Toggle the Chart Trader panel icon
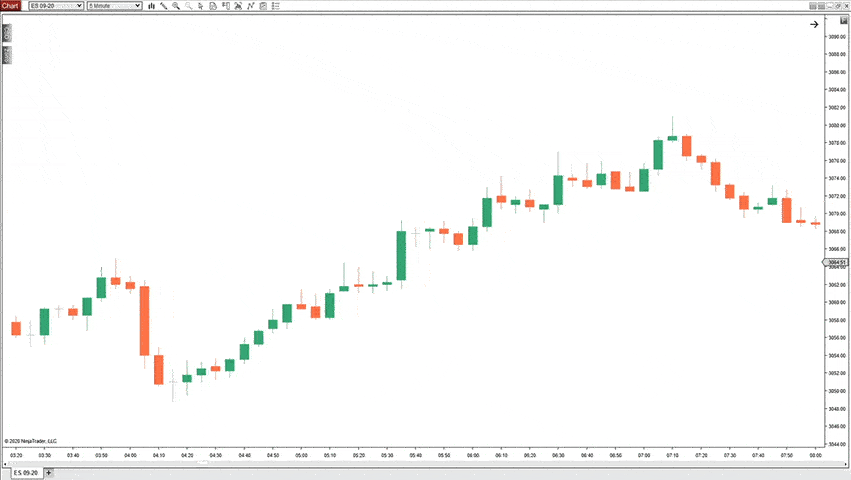Image resolution: width=851 pixels, height=480 pixels. click(x=226, y=6)
